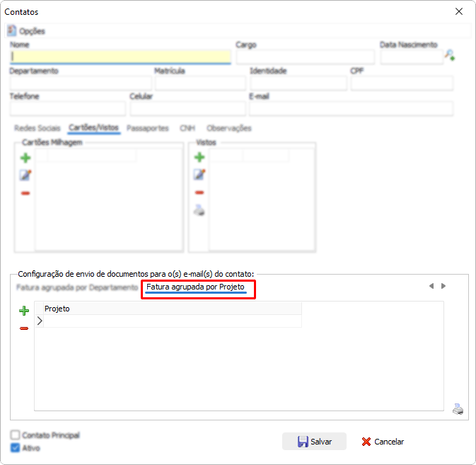Print the Projeto configuration list

click(x=458, y=409)
